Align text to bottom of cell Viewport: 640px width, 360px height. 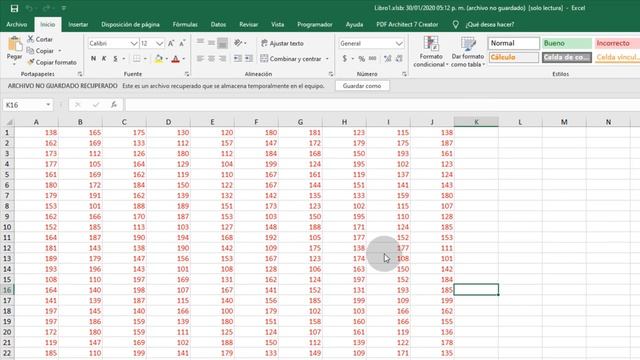tap(222, 43)
